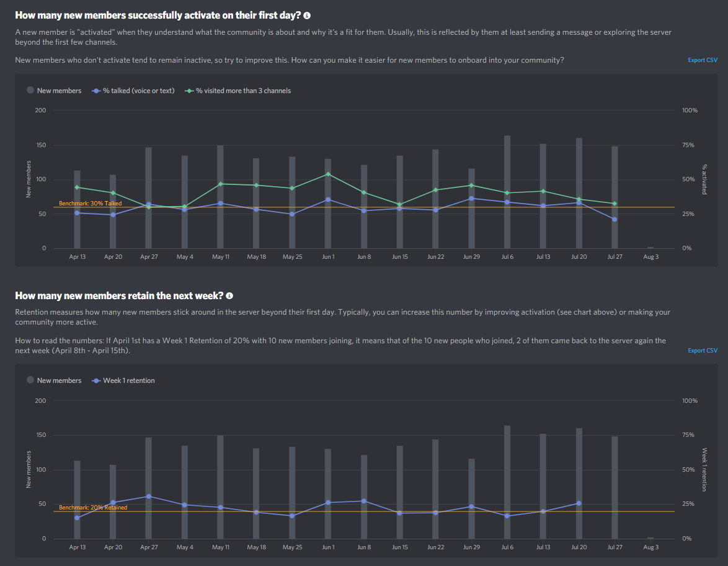
Task: Export activation chart data as CSV
Action: point(703,60)
